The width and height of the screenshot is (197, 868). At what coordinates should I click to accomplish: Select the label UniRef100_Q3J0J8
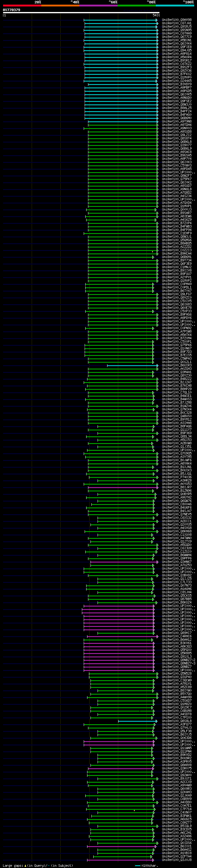pos(176,860)
